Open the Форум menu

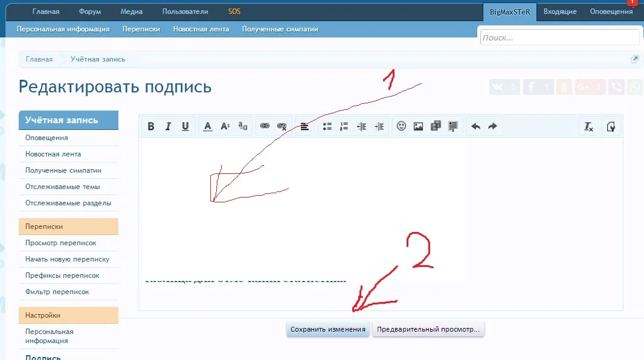click(x=89, y=11)
